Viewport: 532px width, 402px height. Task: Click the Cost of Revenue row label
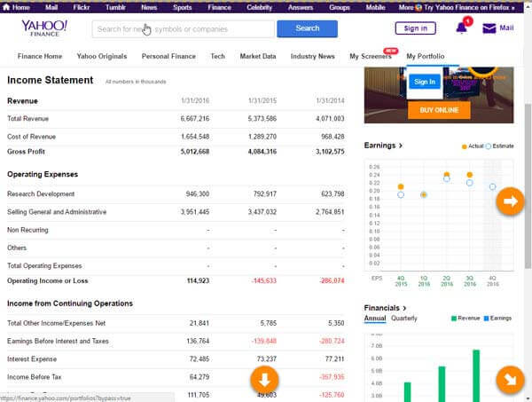pyautogui.click(x=31, y=137)
